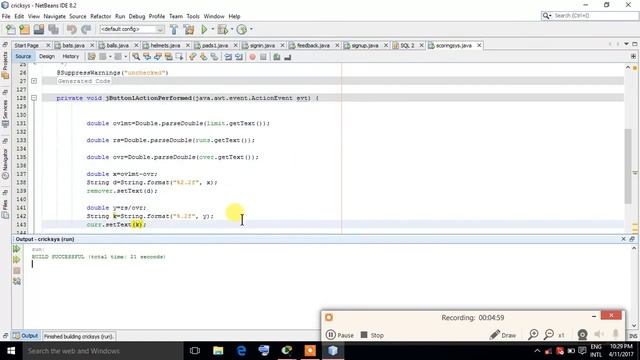The width and height of the screenshot is (640, 360).
Task: Open the Refactor menu
Action: pyautogui.click(x=100, y=16)
